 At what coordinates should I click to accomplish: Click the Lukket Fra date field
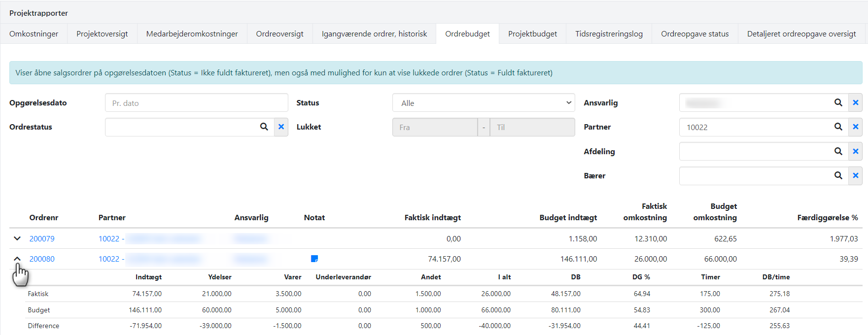[x=435, y=127]
